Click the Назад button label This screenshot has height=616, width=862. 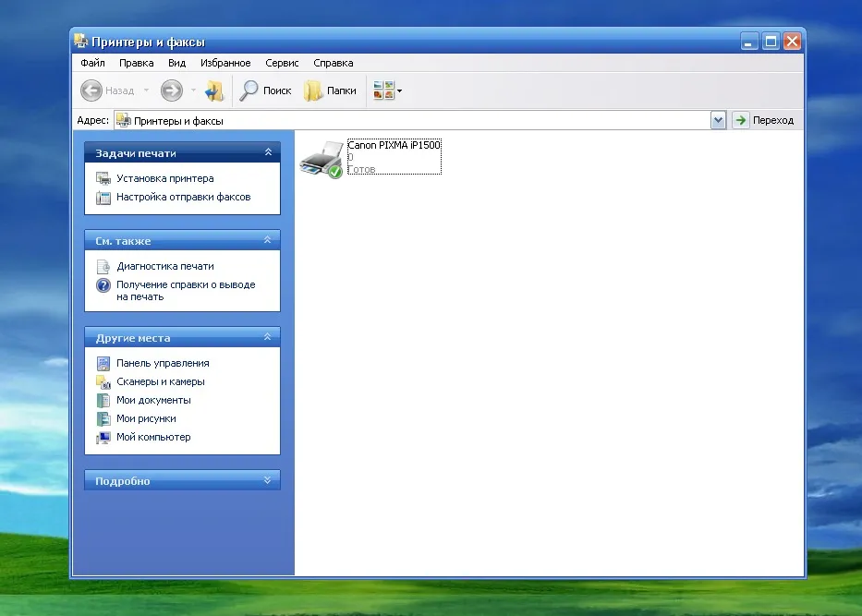(x=120, y=91)
